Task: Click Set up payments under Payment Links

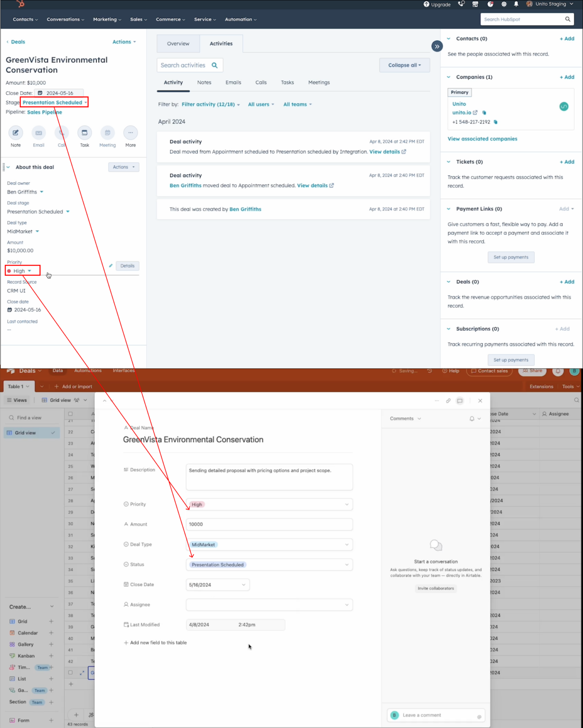Action: click(x=511, y=257)
